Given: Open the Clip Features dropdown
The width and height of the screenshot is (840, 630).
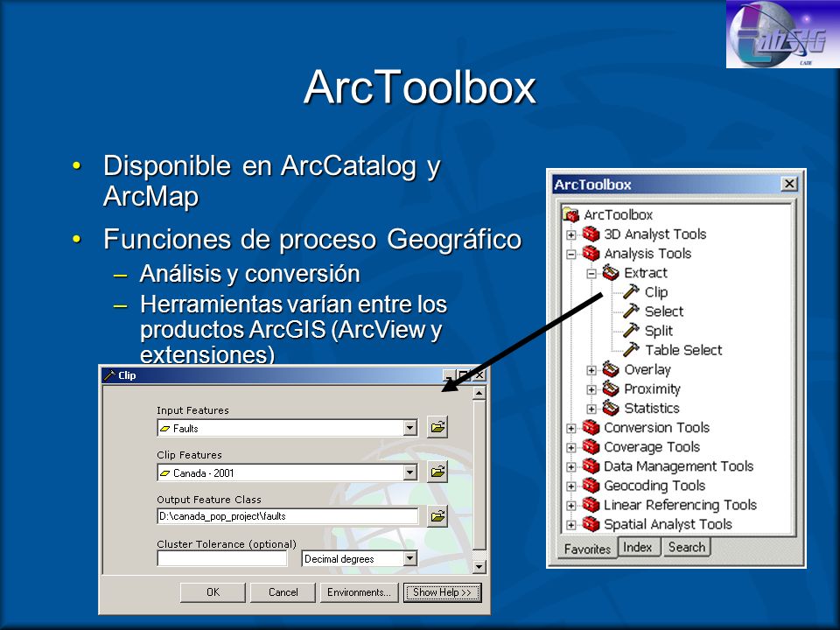Looking at the screenshot, I should (x=410, y=472).
